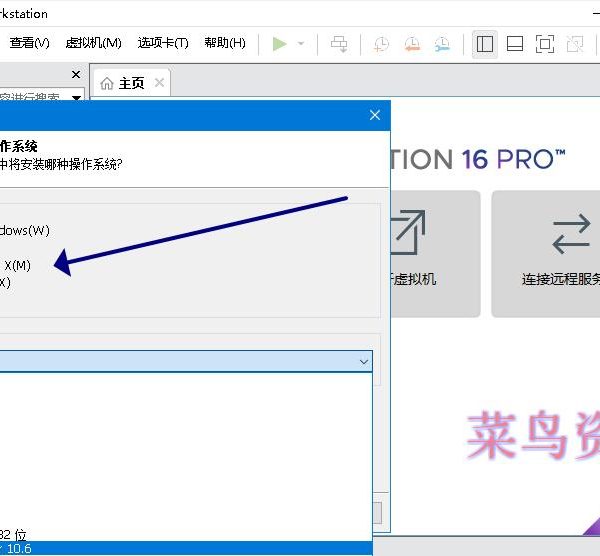
Task: Click the green power on play icon
Action: tap(279, 43)
